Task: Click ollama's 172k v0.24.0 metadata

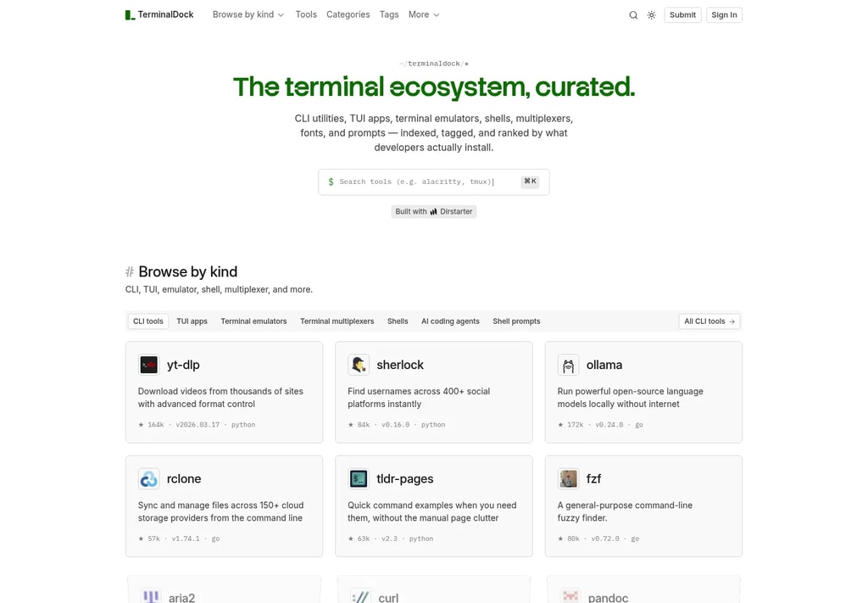Action: (x=600, y=425)
